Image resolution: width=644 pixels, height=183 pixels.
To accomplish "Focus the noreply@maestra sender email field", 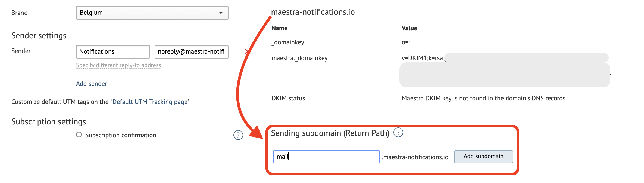I will (192, 52).
